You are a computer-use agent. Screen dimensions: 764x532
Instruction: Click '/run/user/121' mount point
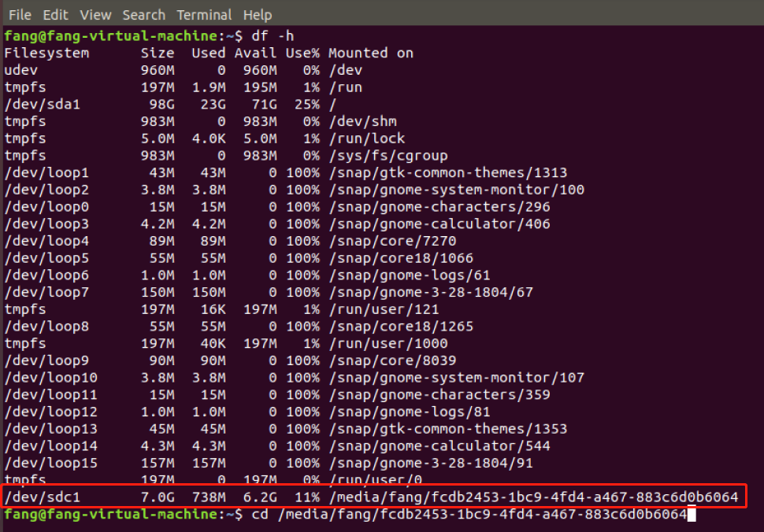tap(384, 309)
